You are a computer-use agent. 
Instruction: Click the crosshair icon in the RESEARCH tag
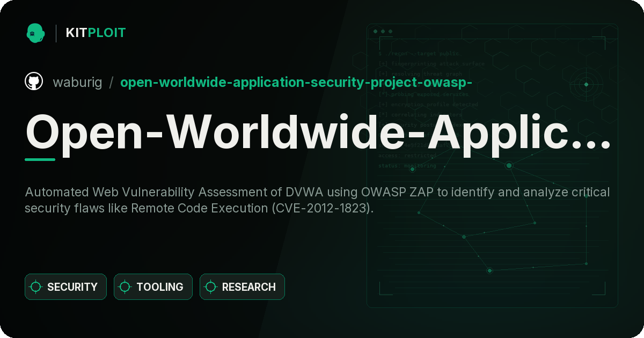click(x=211, y=287)
